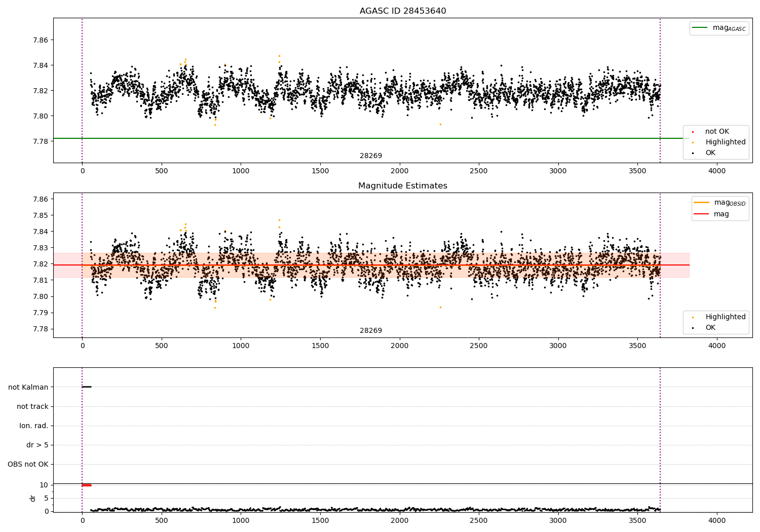Click the 7.80 y-tick in the top plot

point(41,117)
